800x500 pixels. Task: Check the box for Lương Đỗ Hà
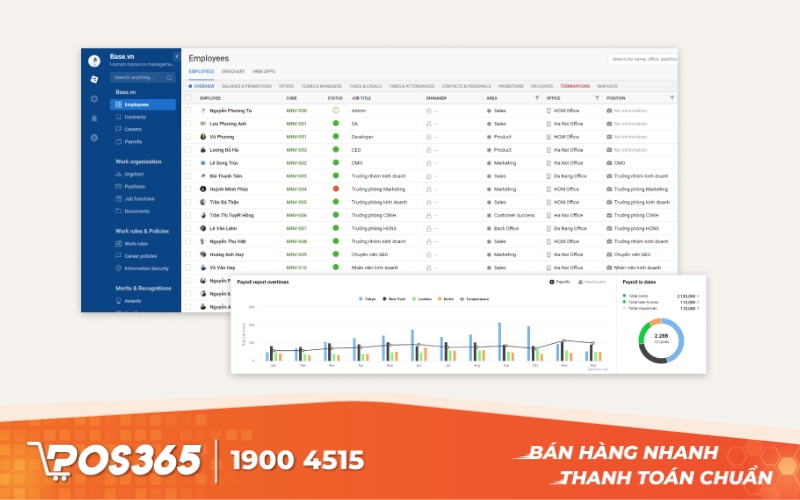click(188, 150)
